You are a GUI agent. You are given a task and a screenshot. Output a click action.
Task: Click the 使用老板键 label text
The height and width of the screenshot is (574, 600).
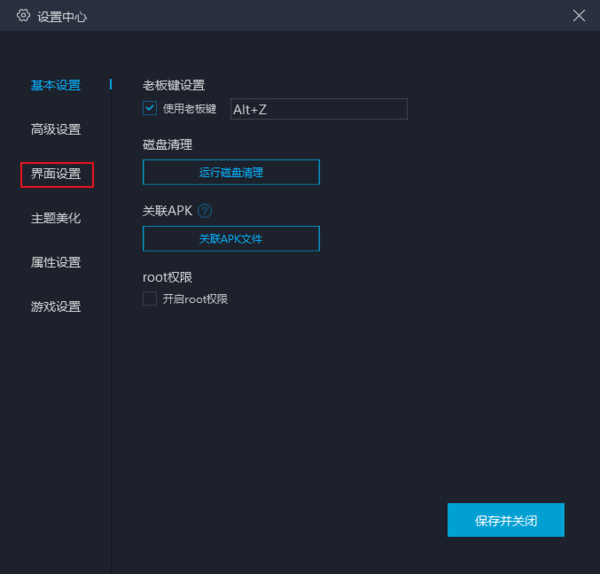(189, 108)
